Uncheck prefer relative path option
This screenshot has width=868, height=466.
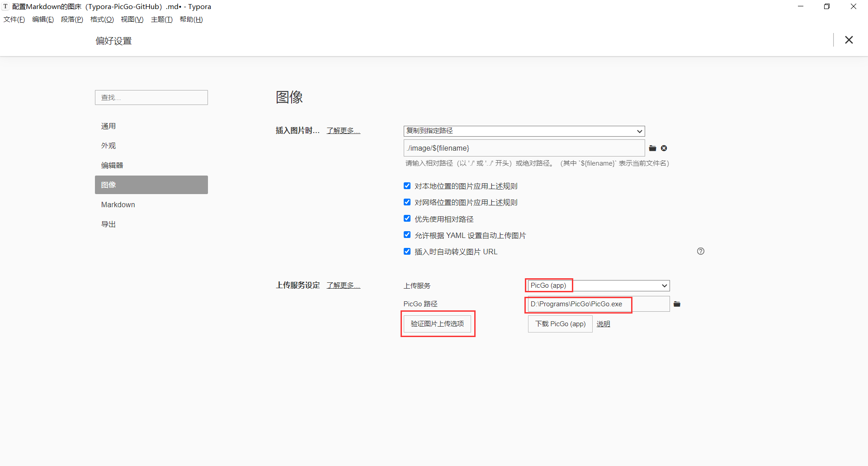pos(407,219)
